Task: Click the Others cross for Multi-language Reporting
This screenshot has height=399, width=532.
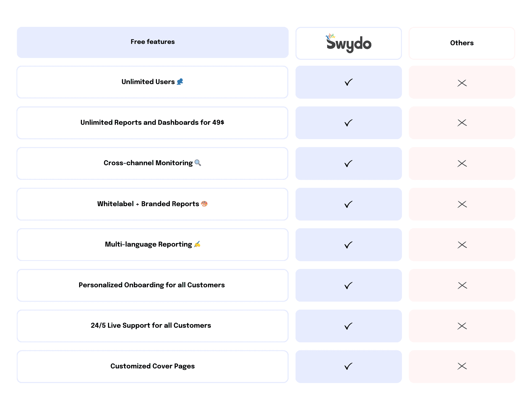Action: 462,245
